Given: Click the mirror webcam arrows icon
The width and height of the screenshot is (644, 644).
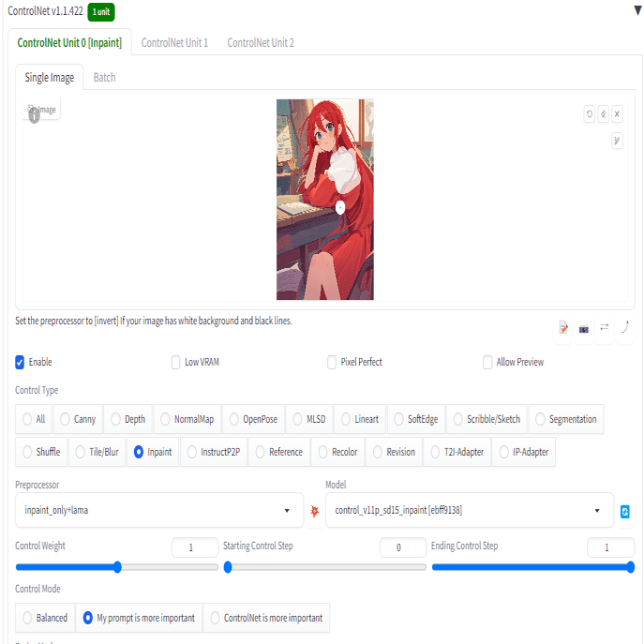Looking at the screenshot, I should (x=605, y=327).
